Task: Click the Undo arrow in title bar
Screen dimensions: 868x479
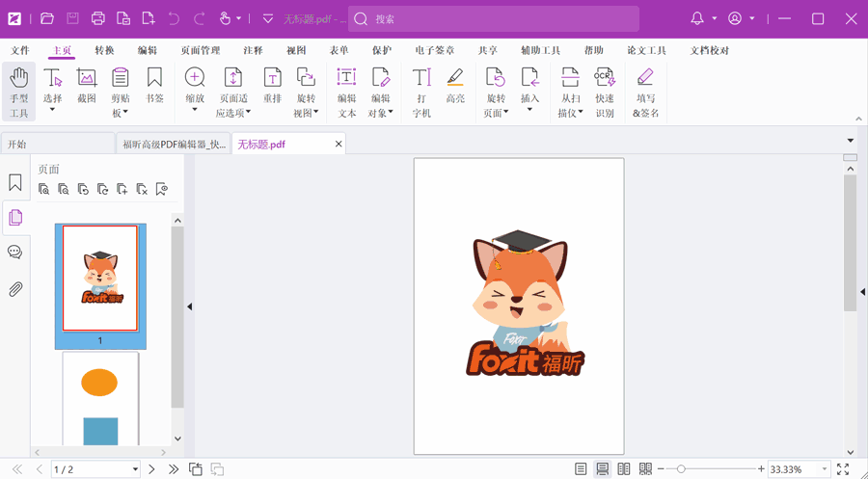Action: click(174, 19)
